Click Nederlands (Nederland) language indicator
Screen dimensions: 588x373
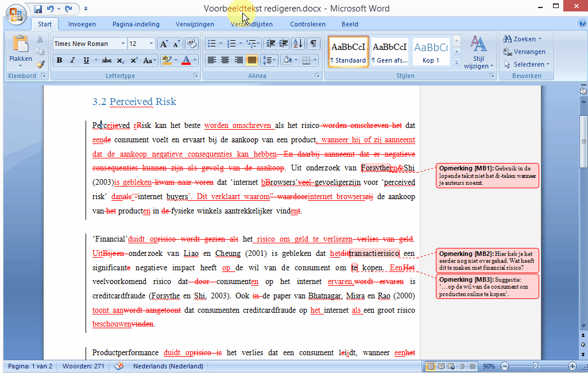click(x=168, y=366)
